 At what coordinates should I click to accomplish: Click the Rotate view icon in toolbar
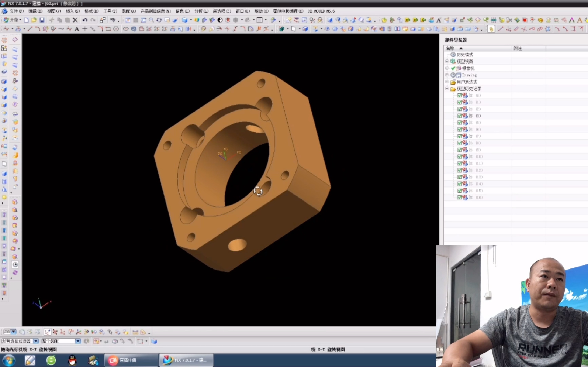[x=159, y=20]
